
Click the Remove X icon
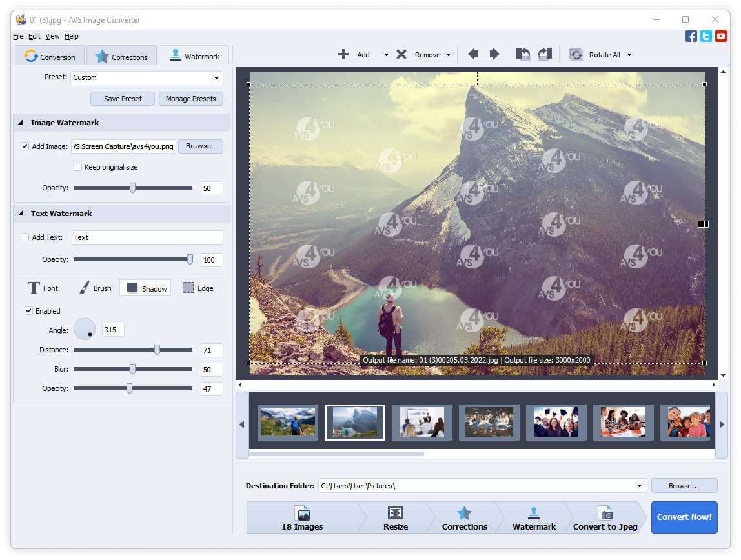point(401,55)
